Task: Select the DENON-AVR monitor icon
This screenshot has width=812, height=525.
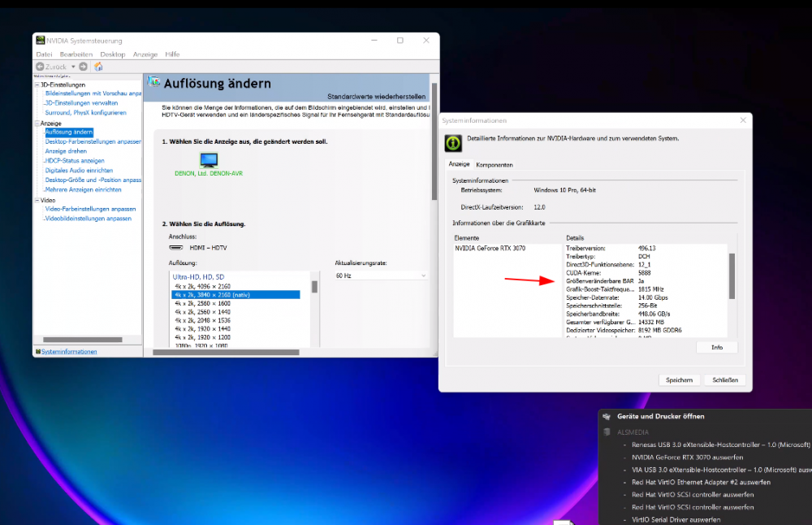Action: [209, 159]
